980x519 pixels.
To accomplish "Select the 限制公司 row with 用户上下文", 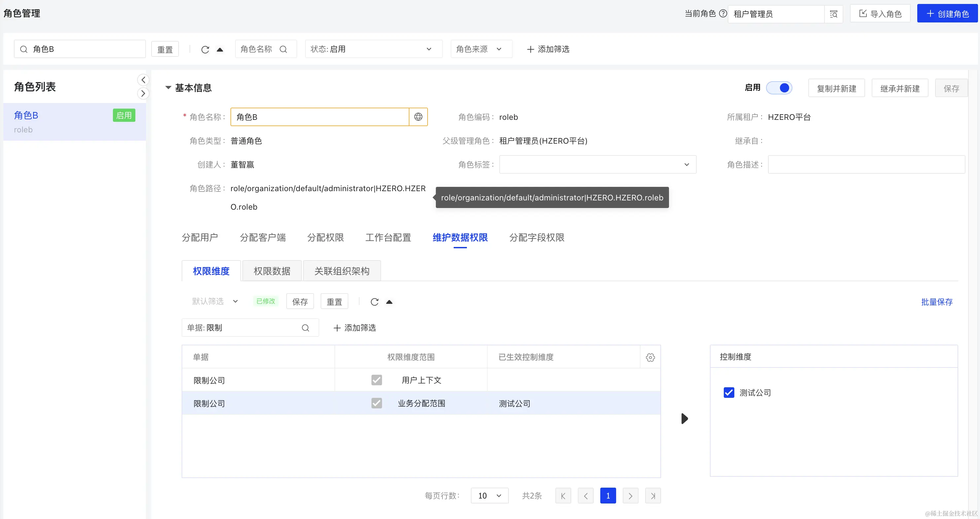I will 421,380.
